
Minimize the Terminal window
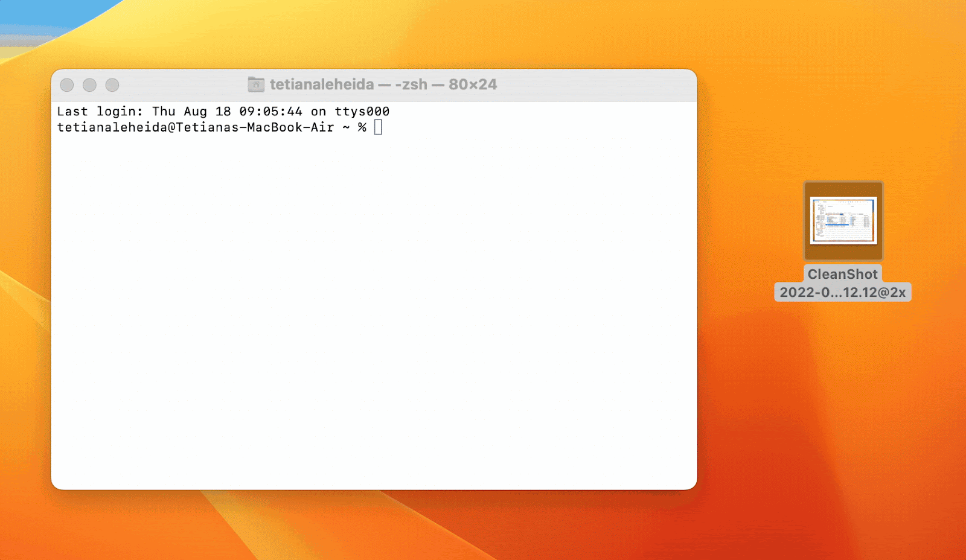tap(89, 85)
